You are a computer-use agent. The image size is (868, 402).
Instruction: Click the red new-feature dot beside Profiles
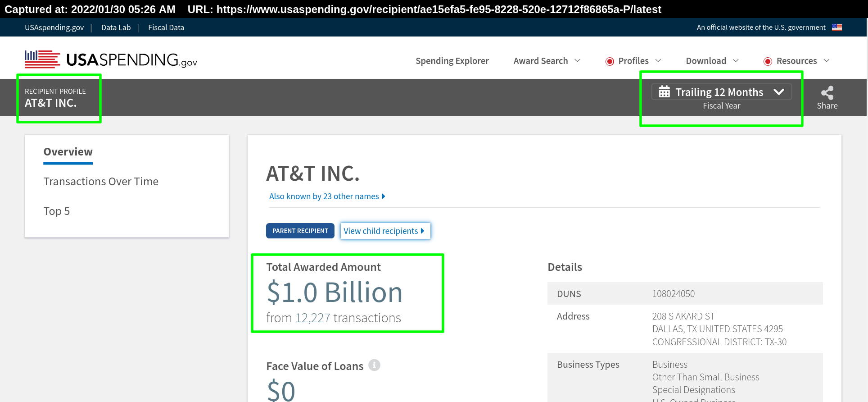610,61
